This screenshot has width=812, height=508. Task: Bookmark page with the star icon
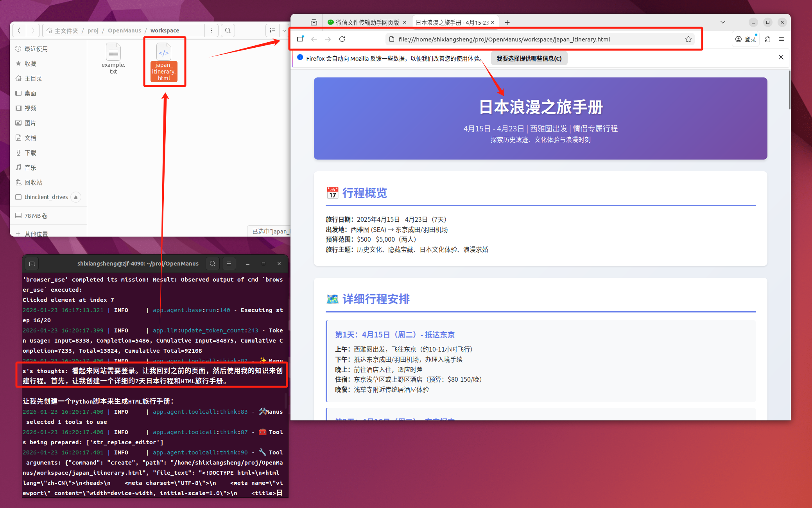pos(688,39)
